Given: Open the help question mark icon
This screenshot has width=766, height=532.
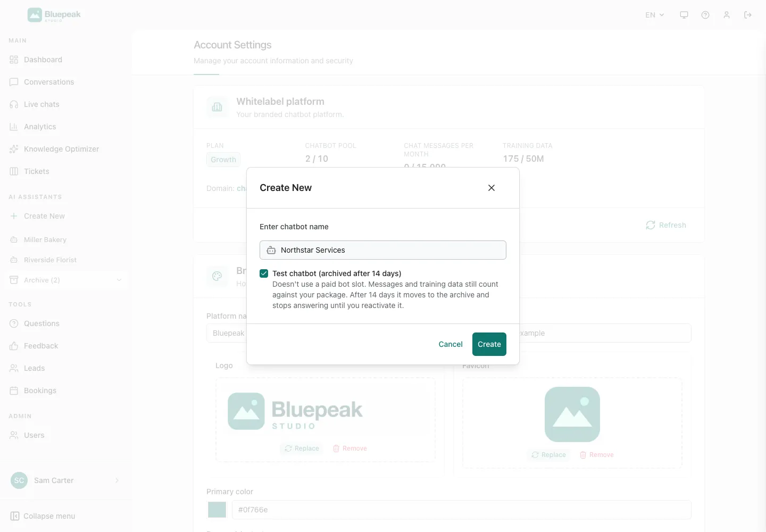Looking at the screenshot, I should [x=705, y=15].
